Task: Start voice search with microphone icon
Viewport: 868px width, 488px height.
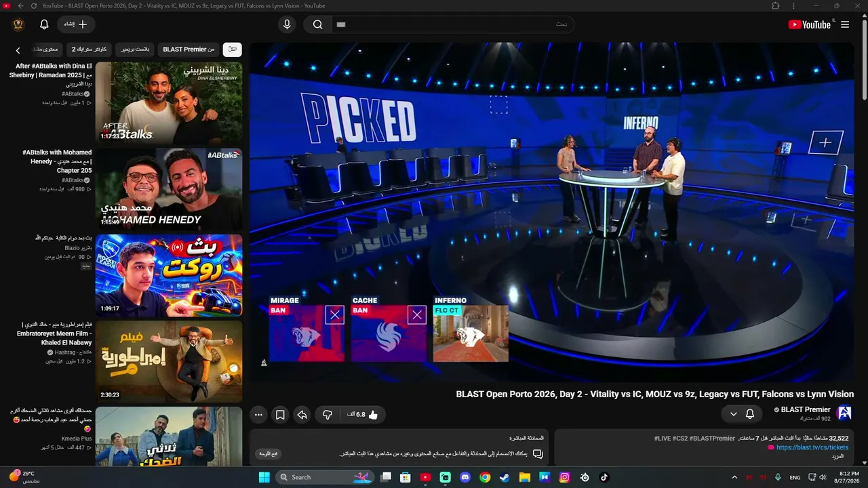Action: coord(287,24)
